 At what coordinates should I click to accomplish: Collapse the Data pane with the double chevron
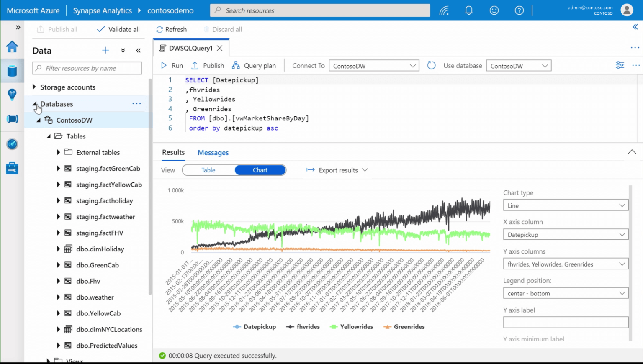point(138,50)
